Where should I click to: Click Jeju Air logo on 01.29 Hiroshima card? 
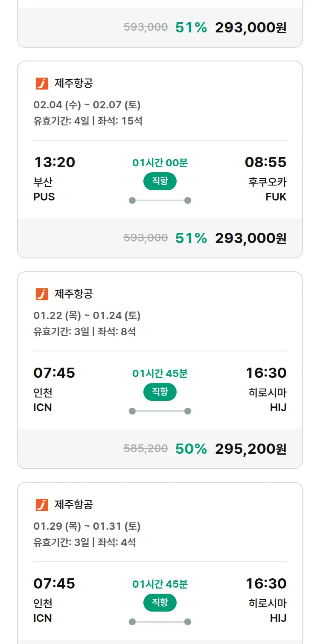[x=42, y=505]
